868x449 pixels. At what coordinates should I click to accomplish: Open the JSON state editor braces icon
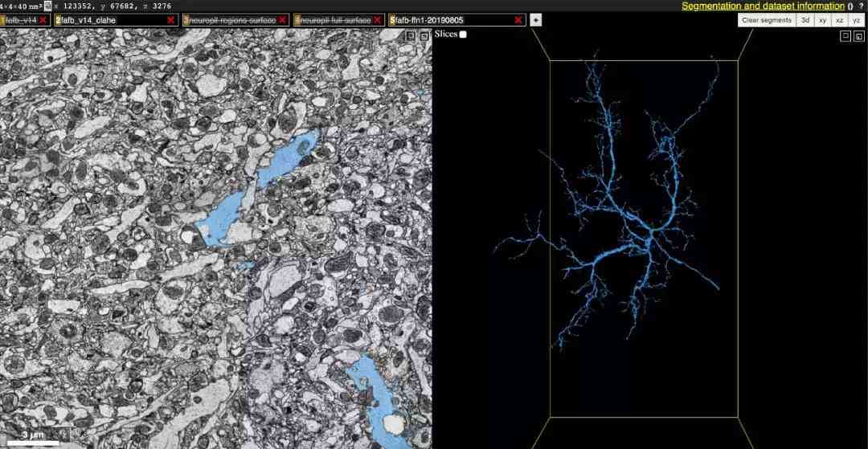click(x=850, y=6)
